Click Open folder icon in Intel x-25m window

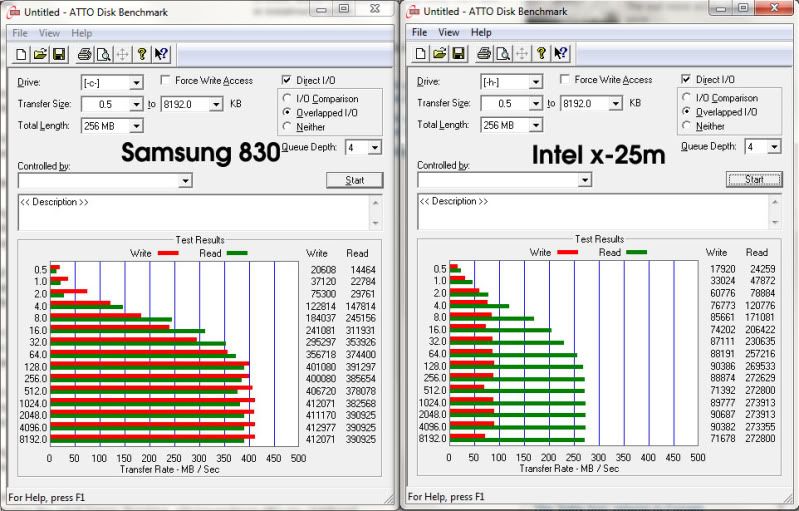440,53
